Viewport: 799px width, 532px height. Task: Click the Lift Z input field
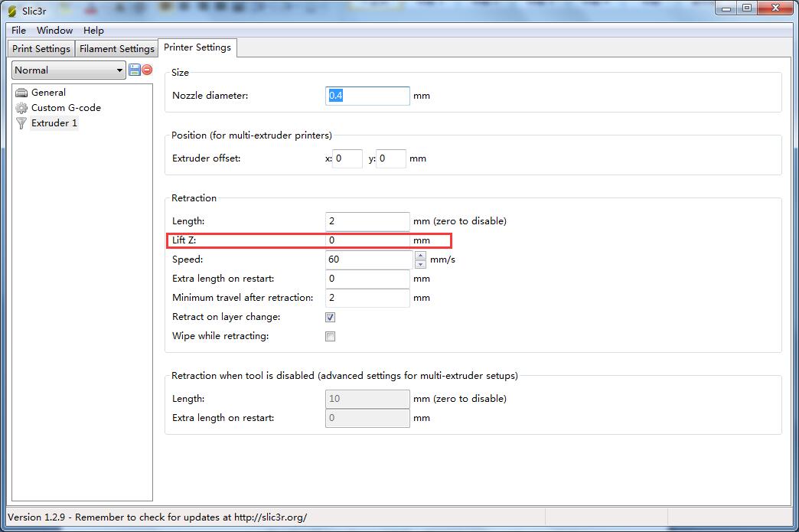[x=367, y=240]
